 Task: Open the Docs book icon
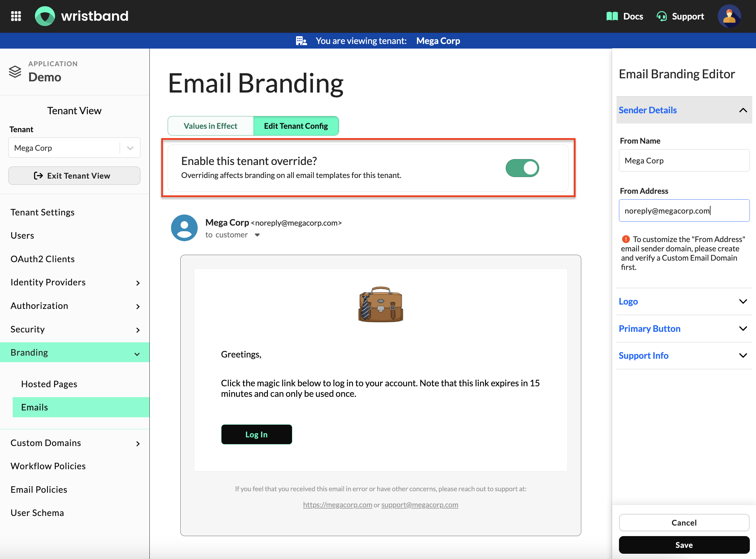(612, 16)
